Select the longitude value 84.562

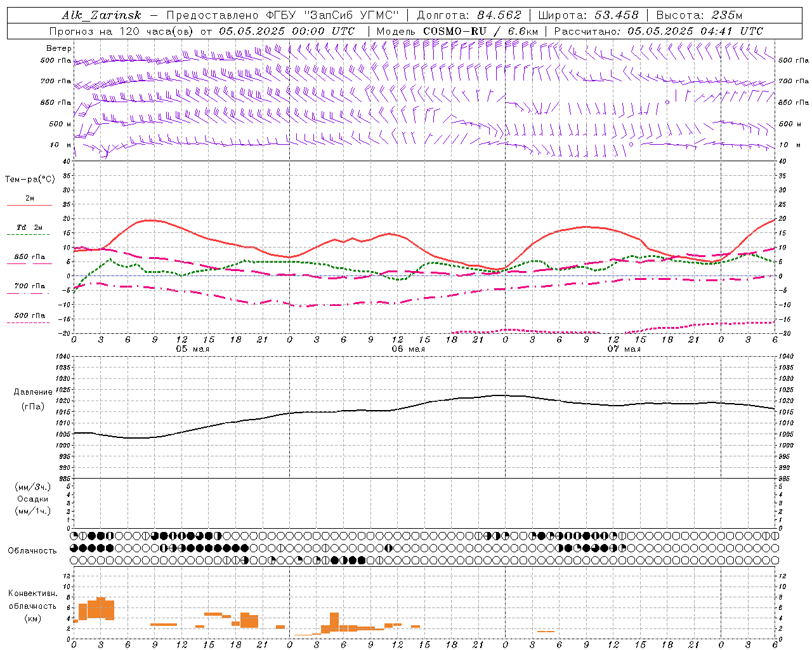point(499,15)
